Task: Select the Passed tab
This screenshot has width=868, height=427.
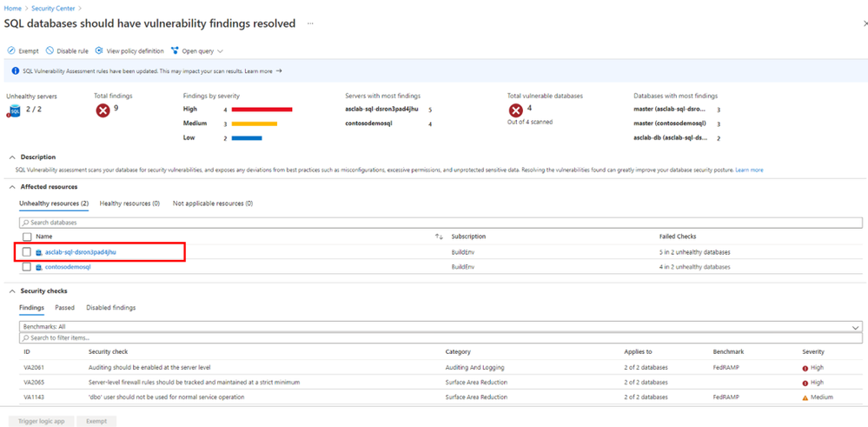Action: tap(65, 307)
